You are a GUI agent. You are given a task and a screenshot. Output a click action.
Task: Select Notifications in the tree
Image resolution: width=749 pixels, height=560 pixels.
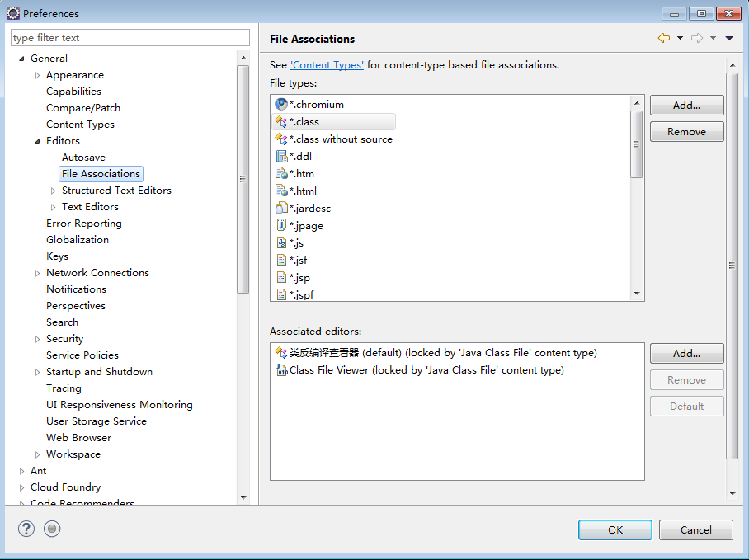point(76,289)
